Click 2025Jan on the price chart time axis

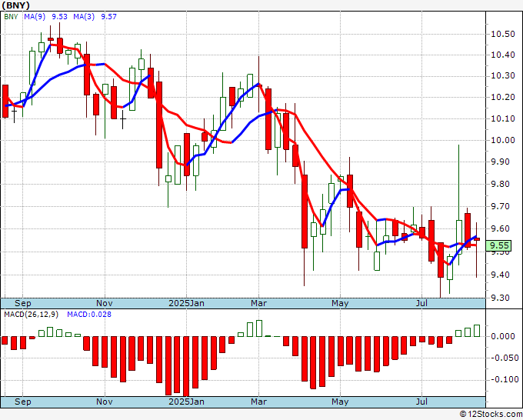pyautogui.click(x=186, y=303)
